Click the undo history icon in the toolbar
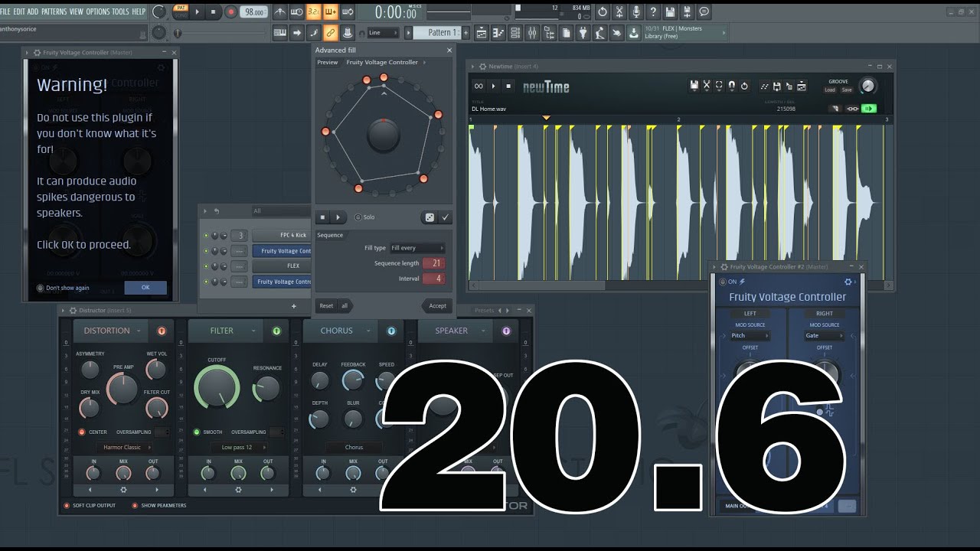 point(603,11)
